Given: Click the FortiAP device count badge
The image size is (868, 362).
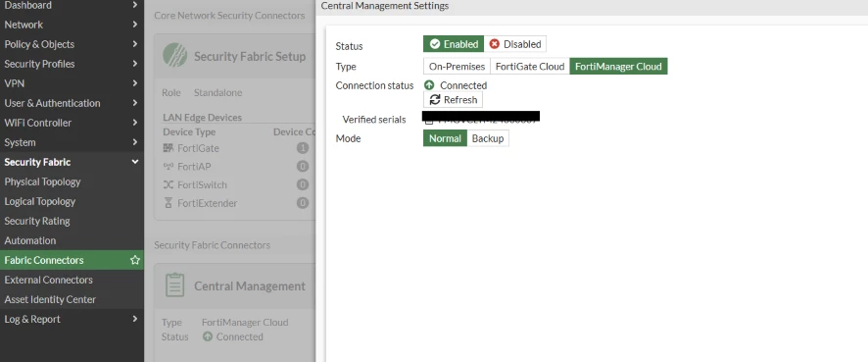Looking at the screenshot, I should tap(303, 167).
